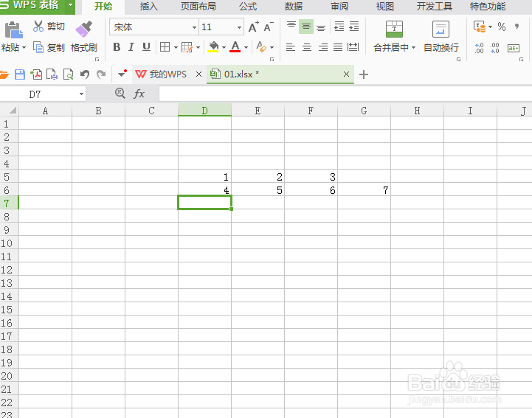Click the undo arrow
The image size is (532, 418).
pyautogui.click(x=84, y=74)
